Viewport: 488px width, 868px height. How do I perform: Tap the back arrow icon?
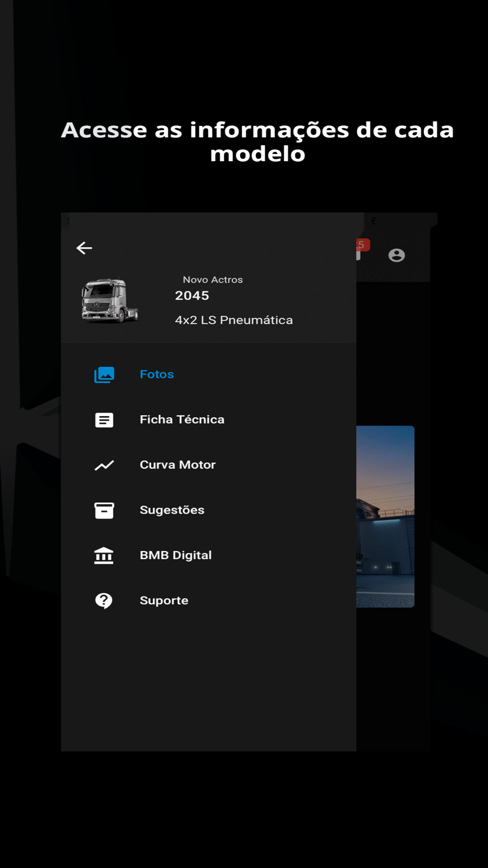click(84, 248)
